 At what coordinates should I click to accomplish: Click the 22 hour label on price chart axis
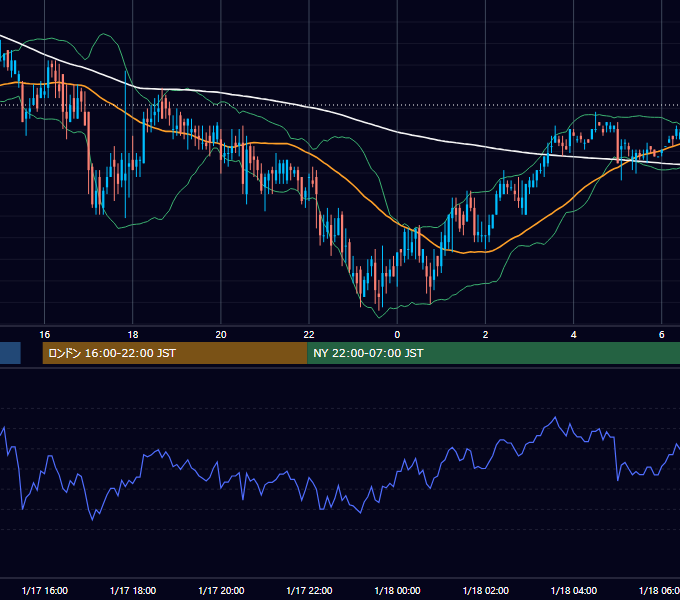tap(309, 335)
